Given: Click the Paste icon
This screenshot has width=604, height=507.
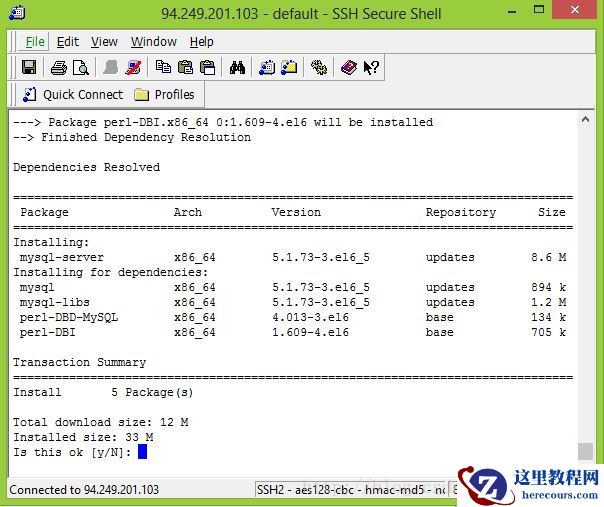Looking at the screenshot, I should point(185,67).
